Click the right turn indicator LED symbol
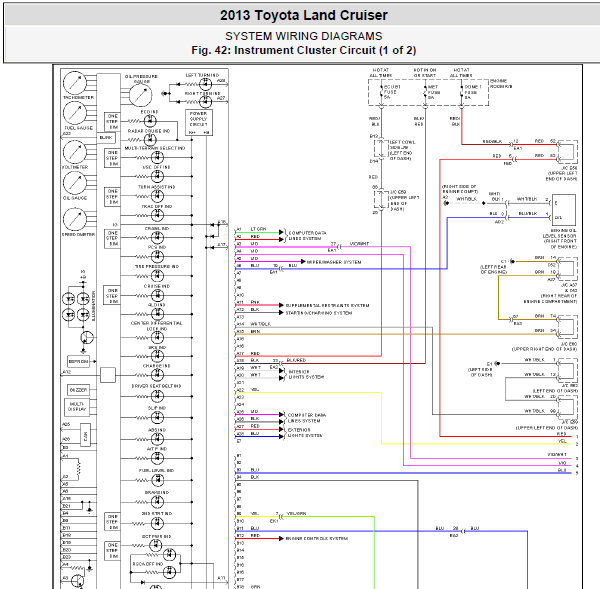The image size is (600, 589). (205, 102)
